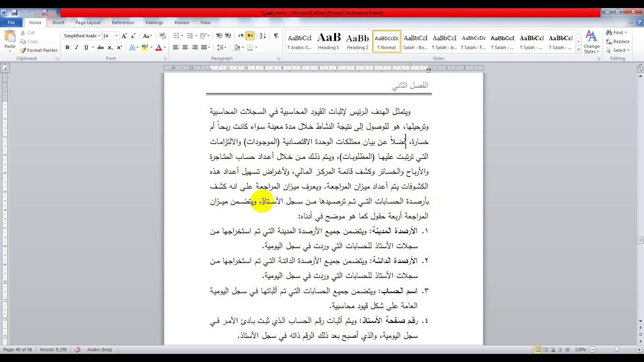644x362 pixels.
Task: Open Paragraph dialog launcher
Action: (x=279, y=59)
